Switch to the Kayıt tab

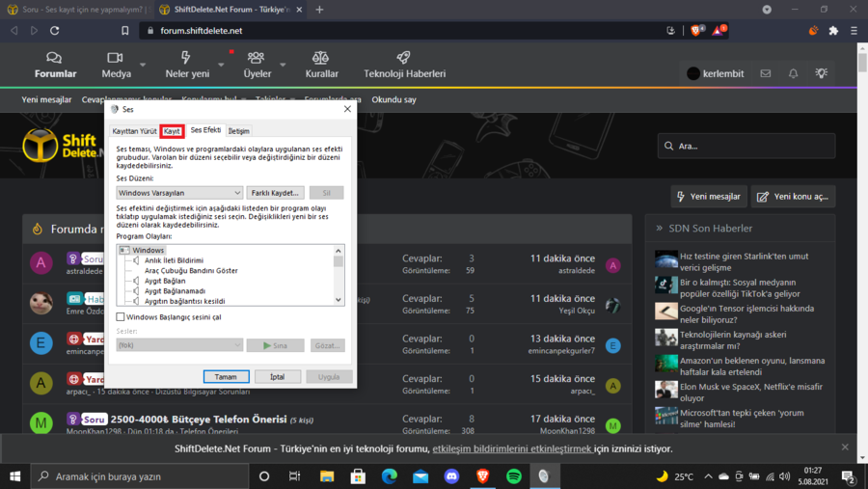(x=172, y=131)
